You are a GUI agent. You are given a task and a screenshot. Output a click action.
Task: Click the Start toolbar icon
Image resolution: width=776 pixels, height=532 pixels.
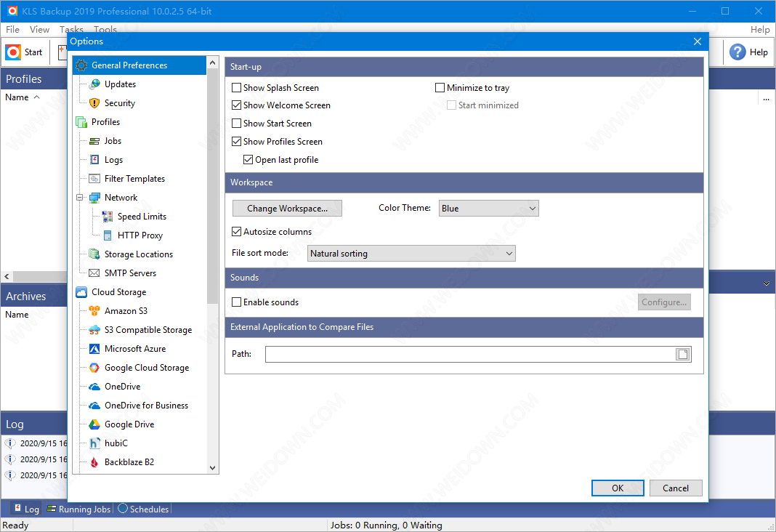(13, 52)
